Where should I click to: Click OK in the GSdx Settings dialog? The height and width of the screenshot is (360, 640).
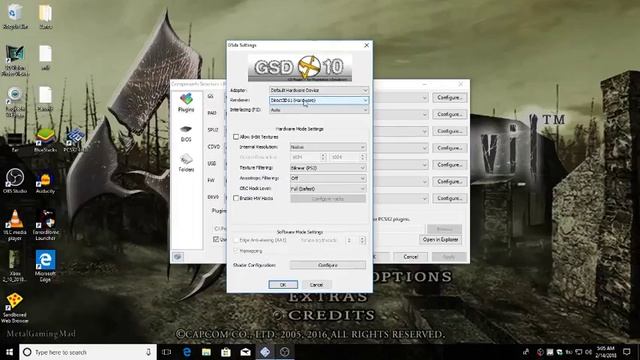tap(283, 284)
